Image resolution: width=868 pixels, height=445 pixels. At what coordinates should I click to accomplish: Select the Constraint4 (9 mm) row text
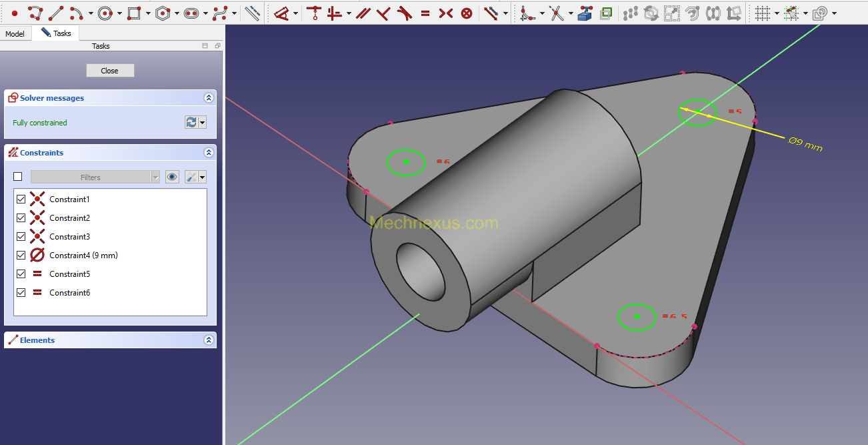[83, 255]
